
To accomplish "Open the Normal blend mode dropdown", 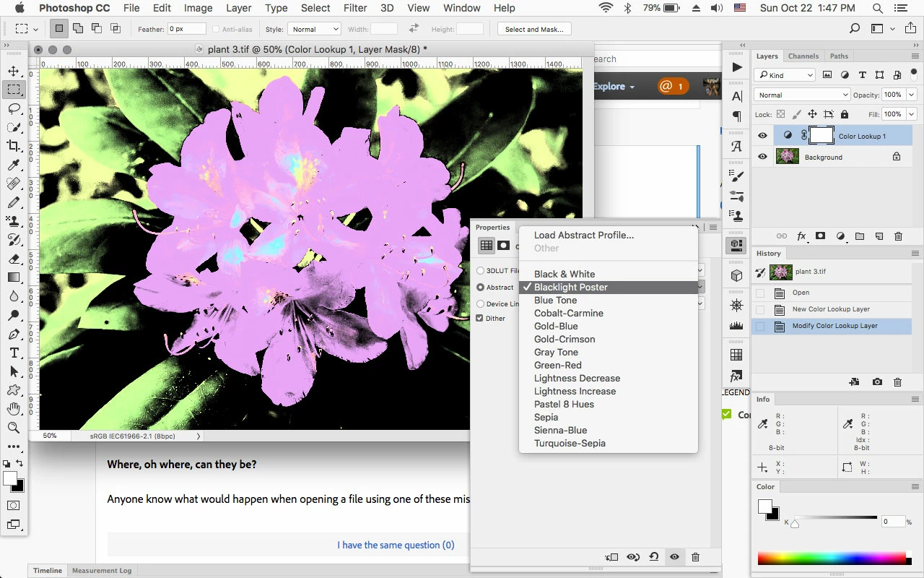I will pyautogui.click(x=802, y=95).
